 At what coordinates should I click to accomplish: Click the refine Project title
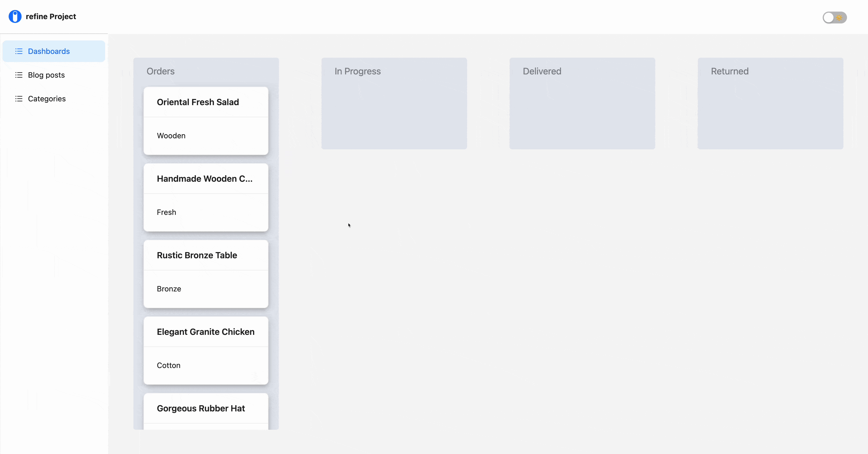pos(51,16)
